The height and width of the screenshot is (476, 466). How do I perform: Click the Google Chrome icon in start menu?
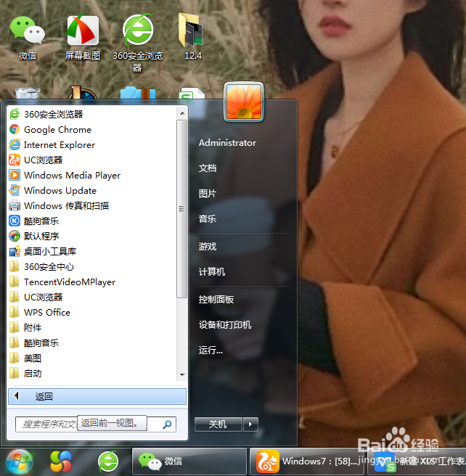[x=15, y=129]
